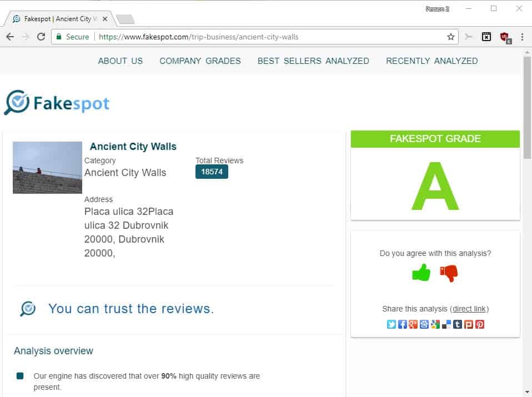The image size is (532, 397).
Task: Open the ABOUT US page
Action: tap(121, 61)
